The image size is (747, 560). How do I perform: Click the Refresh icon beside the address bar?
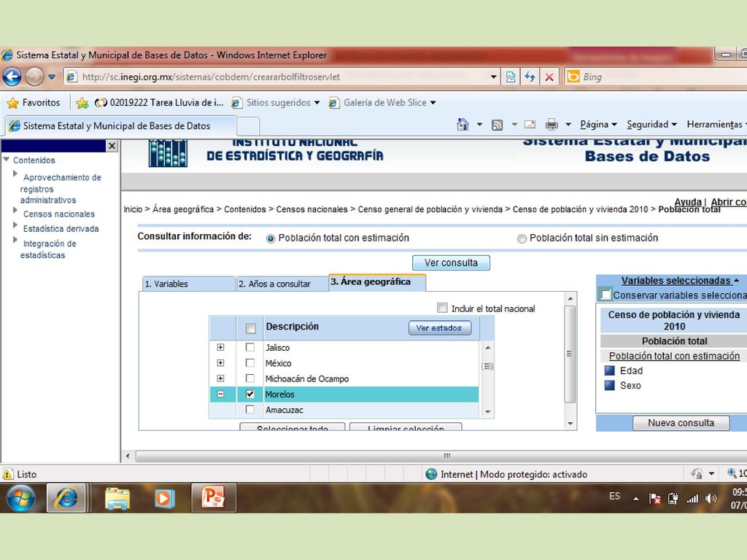tap(530, 77)
